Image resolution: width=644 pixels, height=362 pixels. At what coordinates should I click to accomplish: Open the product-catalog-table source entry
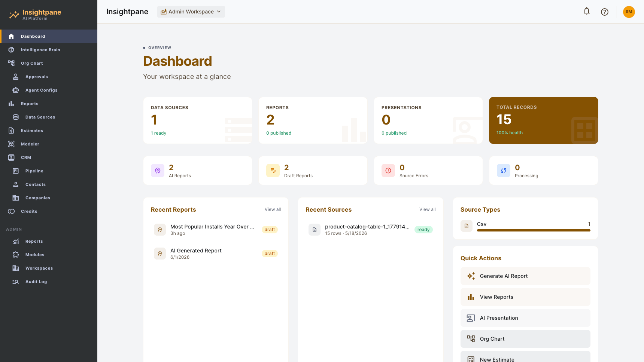(x=371, y=230)
